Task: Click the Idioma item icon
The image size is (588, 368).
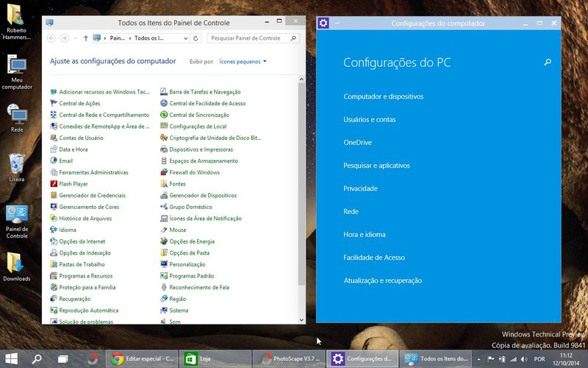Action: (54, 230)
